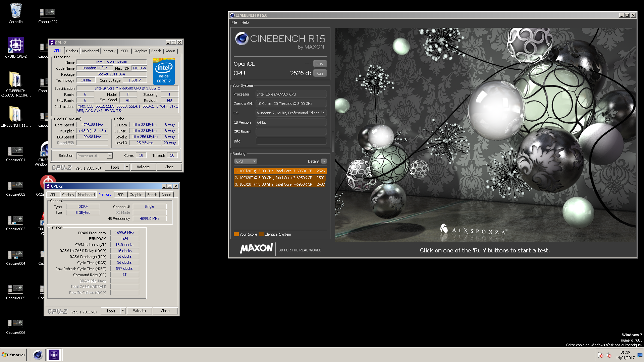Click Validate in top CPU-Z window
644x362 pixels.
(x=143, y=167)
